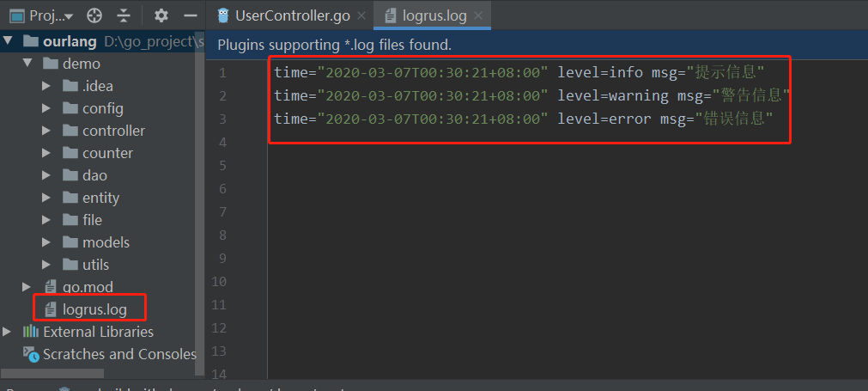The image size is (868, 391).
Task: Click the External Libraries bar-chart icon
Action: click(x=30, y=332)
